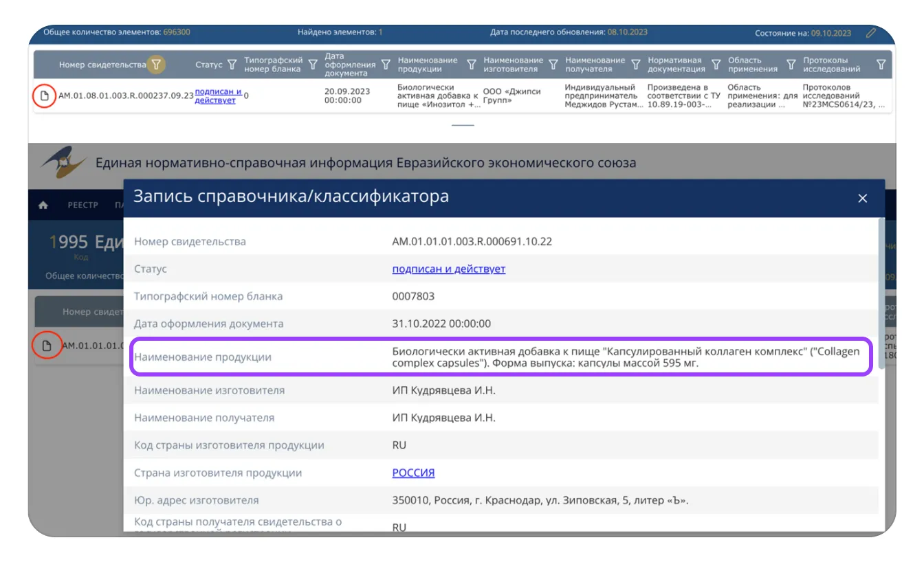Open document icon for AM.01.08.01.003.R.000237.09.23 row
The image size is (924, 562).
[44, 95]
